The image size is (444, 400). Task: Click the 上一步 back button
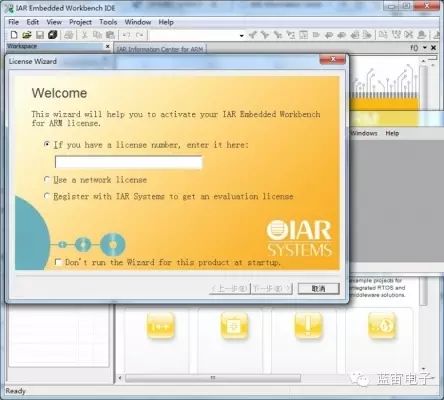tap(229, 288)
